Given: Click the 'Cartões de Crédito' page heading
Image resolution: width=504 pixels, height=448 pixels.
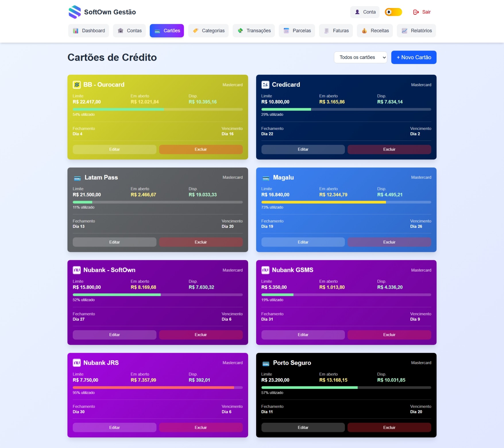Looking at the screenshot, I should 112,57.
